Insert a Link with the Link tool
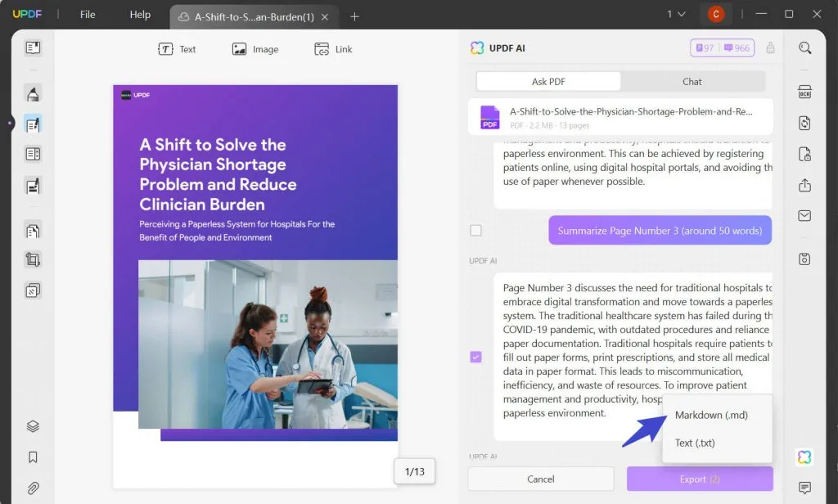The image size is (838, 504). 333,49
